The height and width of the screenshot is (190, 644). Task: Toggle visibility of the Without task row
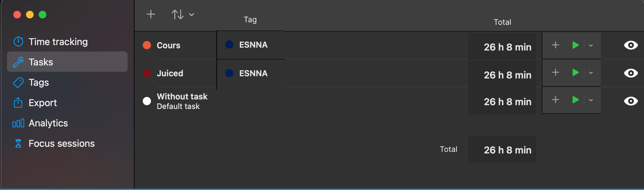coord(631,101)
